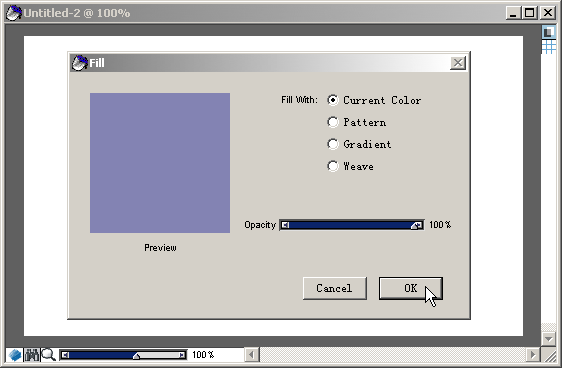Viewport: 562px width, 368px height.
Task: Click the blue cube drawing mode icon
Action: coord(15,355)
